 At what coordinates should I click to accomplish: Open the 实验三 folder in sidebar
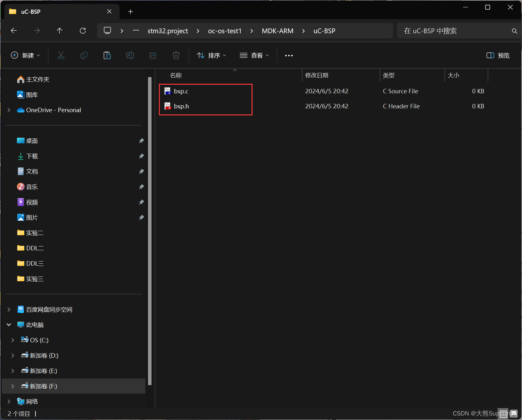tap(30, 279)
